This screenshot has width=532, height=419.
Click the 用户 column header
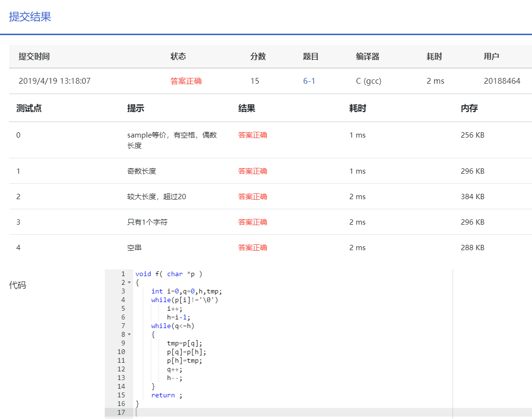(x=491, y=56)
